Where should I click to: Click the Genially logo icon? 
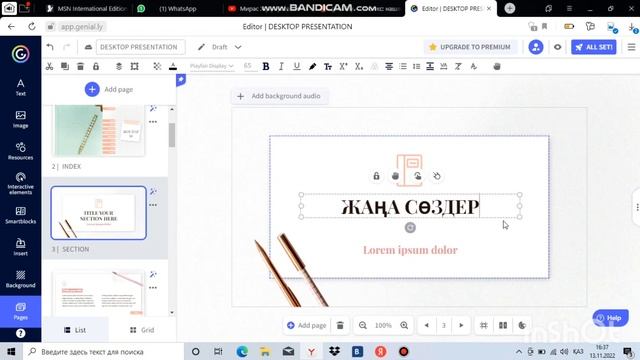click(x=20, y=54)
